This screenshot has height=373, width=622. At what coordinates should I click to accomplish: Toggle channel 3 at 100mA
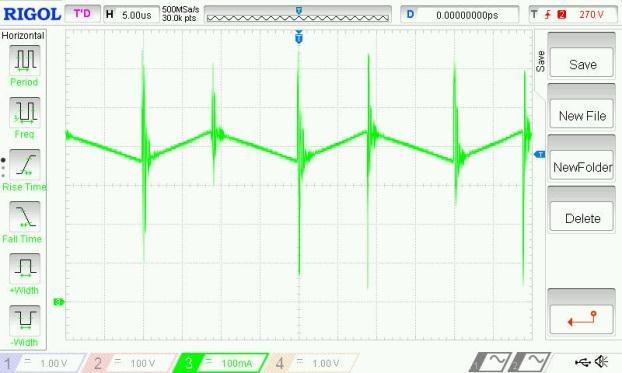[x=221, y=363]
